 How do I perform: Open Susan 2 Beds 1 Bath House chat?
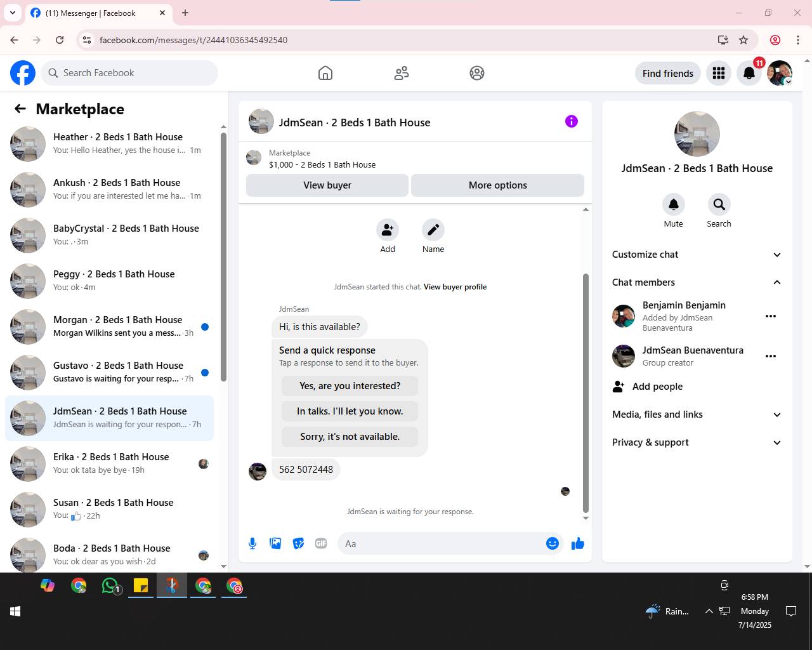tap(109, 510)
